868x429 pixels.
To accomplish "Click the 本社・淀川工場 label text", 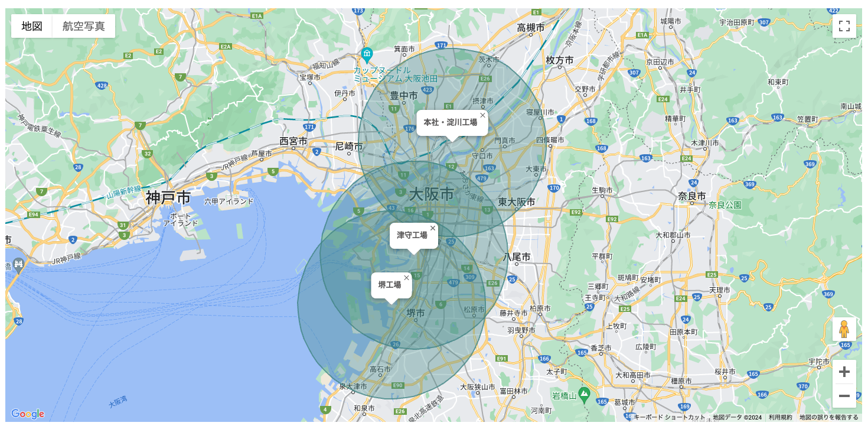I will 451,122.
